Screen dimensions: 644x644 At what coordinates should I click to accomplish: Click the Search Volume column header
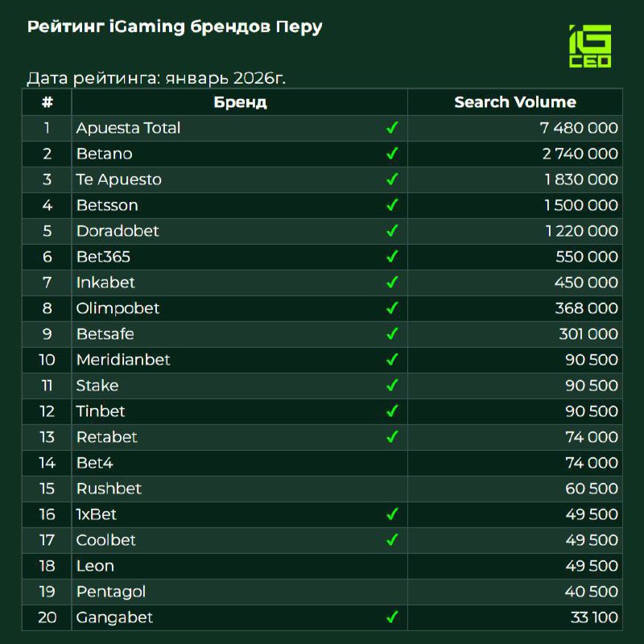coord(515,102)
